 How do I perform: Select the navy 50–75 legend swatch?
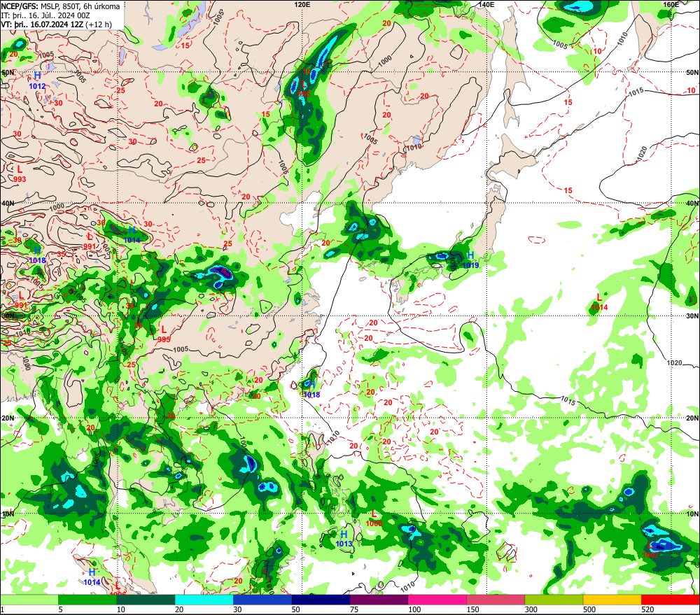pos(321,600)
